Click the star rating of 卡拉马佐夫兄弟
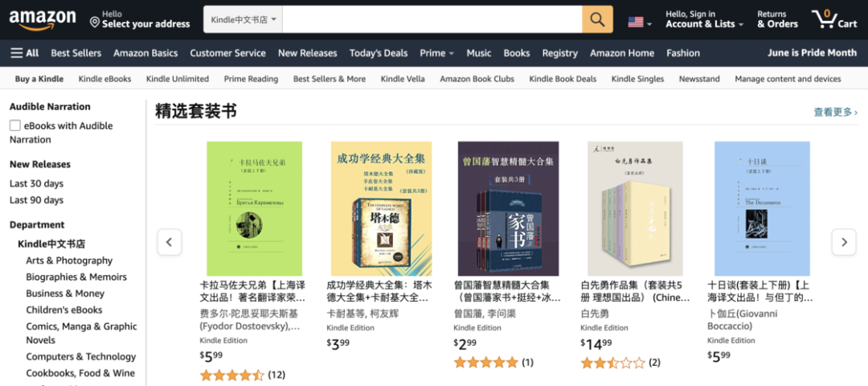 coord(231,375)
